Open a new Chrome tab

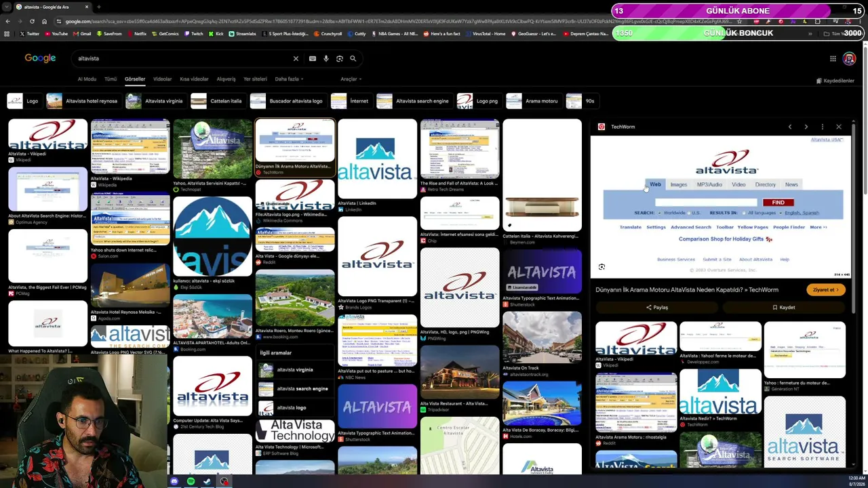click(x=98, y=7)
